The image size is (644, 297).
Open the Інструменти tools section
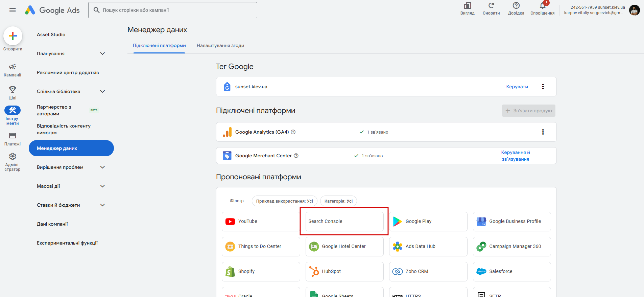tap(13, 115)
